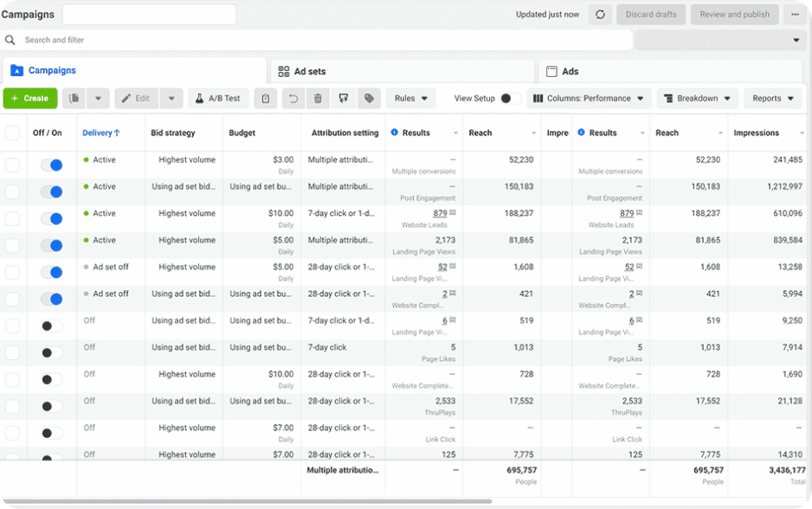Sort by the Bid strategy column header
Screen dimensions: 812x509
click(x=173, y=133)
